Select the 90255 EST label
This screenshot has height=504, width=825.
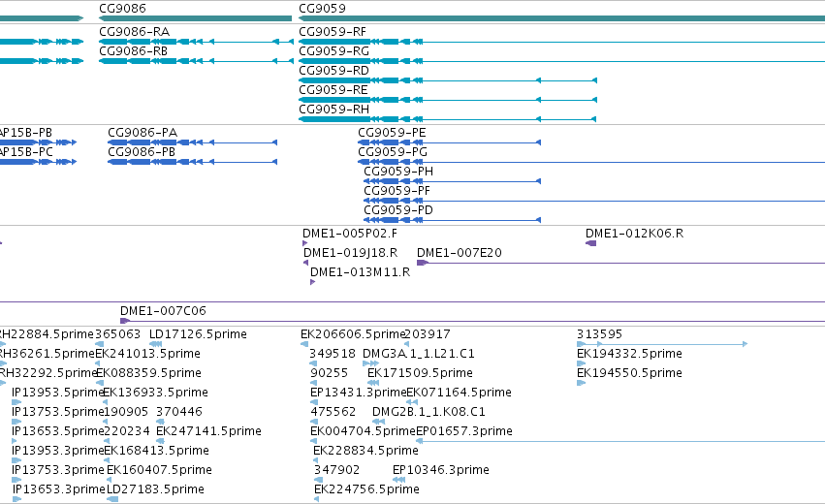(x=330, y=373)
